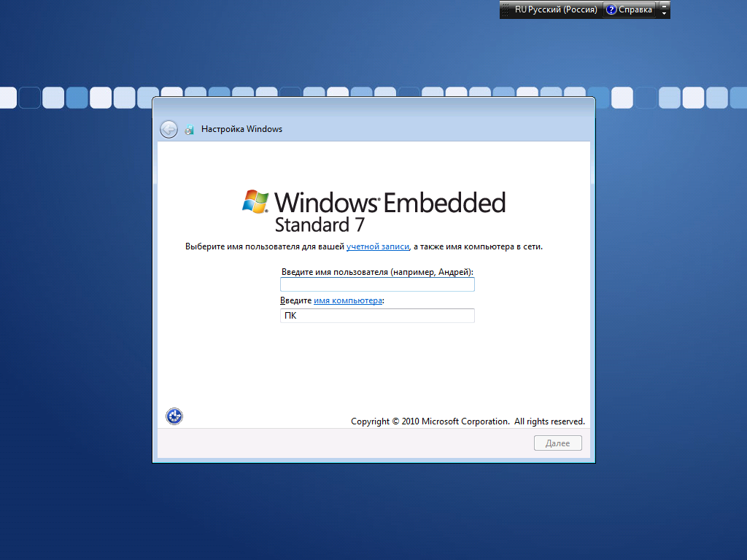Click the language bar grip handle
Image resolution: width=747 pixels, height=560 pixels.
click(506, 9)
